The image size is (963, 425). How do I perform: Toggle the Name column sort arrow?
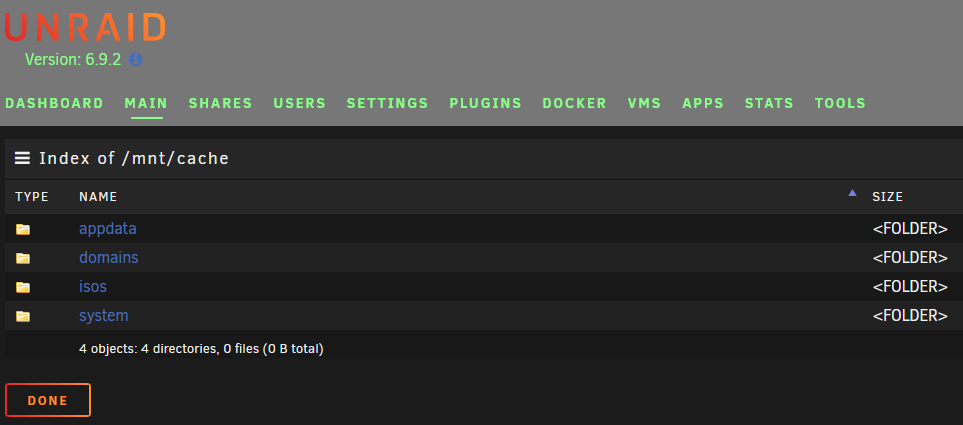pyautogui.click(x=852, y=193)
